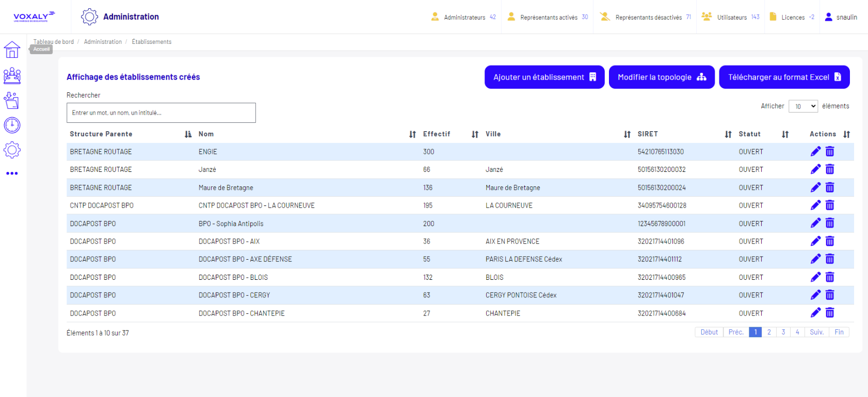868x397 pixels.
Task: Click Télécharger au format Excel button
Action: pyautogui.click(x=784, y=77)
